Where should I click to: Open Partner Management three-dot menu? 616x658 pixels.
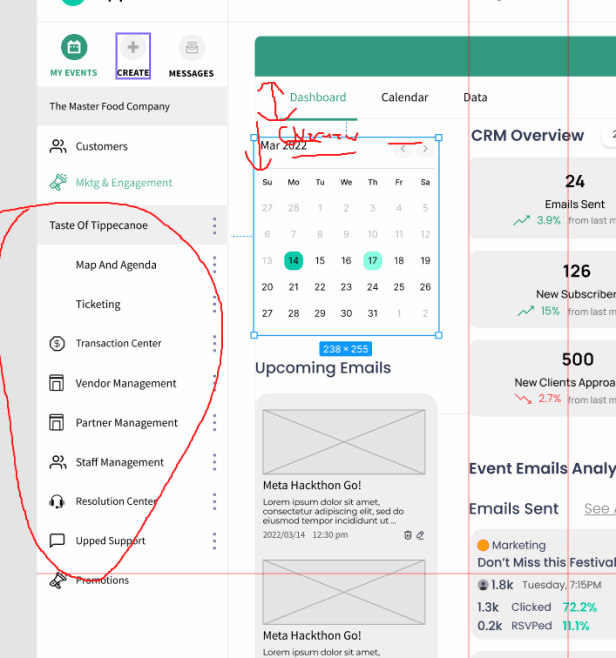coord(214,423)
